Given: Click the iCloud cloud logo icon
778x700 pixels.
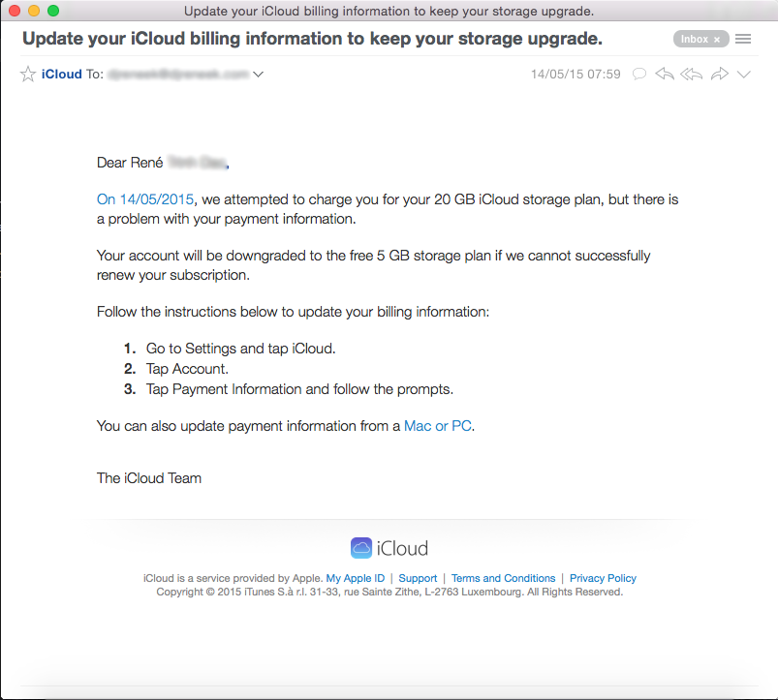Looking at the screenshot, I should tap(361, 549).
